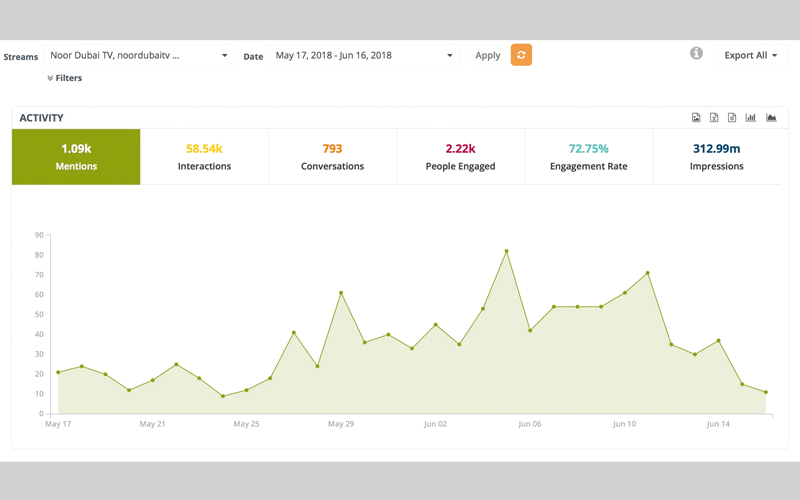The height and width of the screenshot is (500, 800).
Task: Select the Conversations metric tab
Action: pyautogui.click(x=332, y=157)
